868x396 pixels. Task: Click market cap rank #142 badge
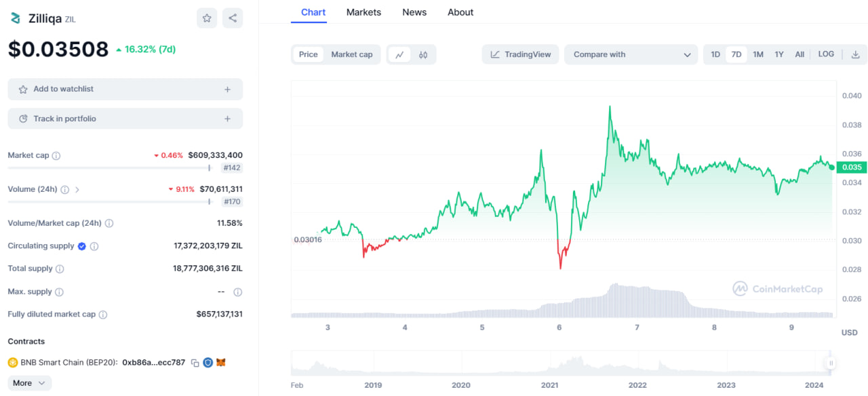click(x=231, y=168)
